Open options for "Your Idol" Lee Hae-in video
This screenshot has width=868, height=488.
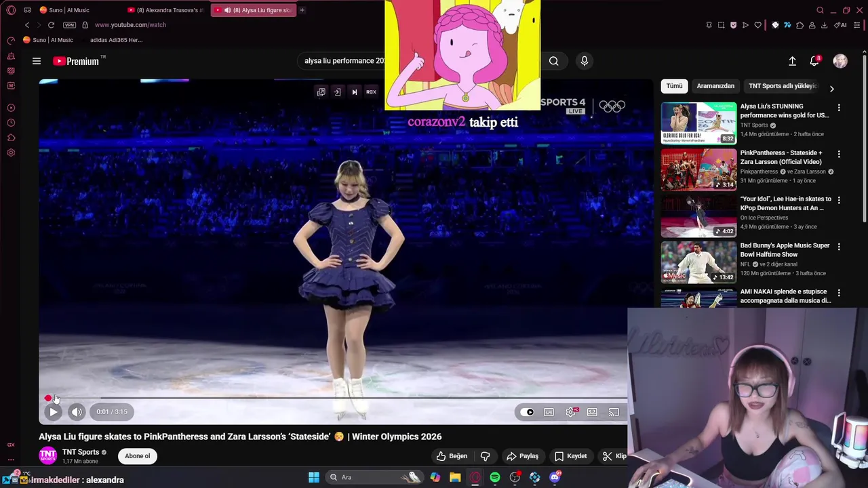(x=839, y=200)
